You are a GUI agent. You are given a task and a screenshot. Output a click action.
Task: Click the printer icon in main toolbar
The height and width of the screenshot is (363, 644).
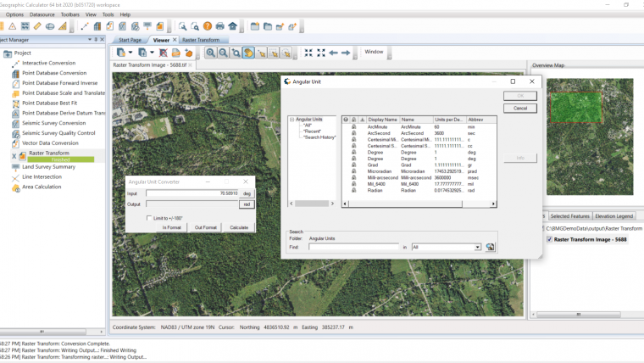pyautogui.click(x=219, y=26)
